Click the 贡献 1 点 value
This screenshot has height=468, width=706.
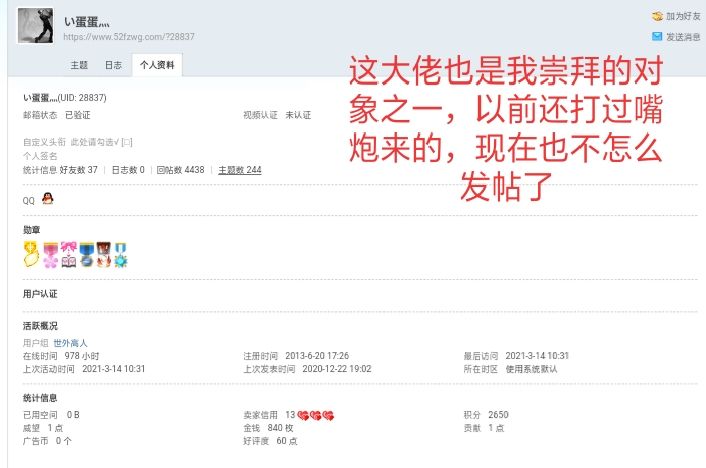tap(484, 427)
